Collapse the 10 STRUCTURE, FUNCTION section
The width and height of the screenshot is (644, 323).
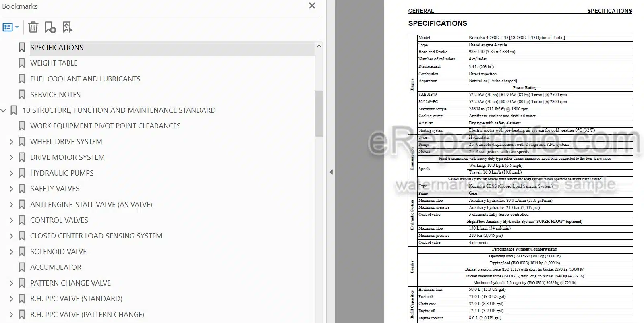pyautogui.click(x=4, y=110)
